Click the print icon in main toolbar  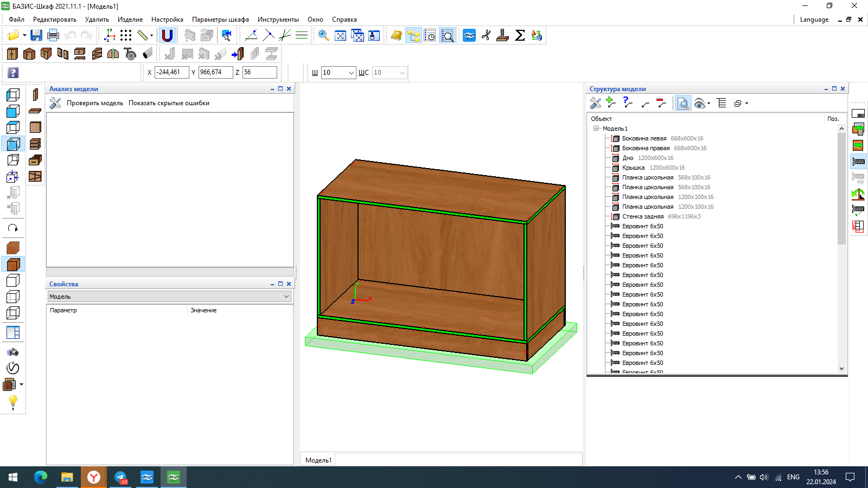point(53,36)
